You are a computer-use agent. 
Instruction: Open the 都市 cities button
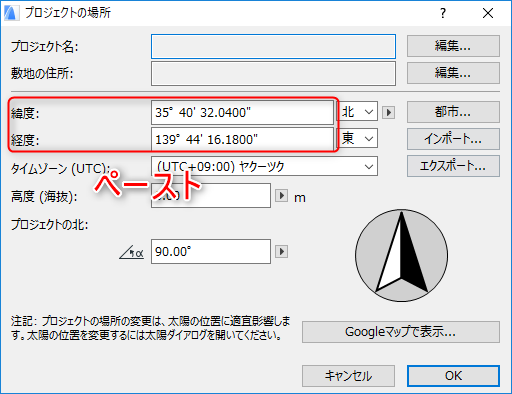[x=453, y=112]
